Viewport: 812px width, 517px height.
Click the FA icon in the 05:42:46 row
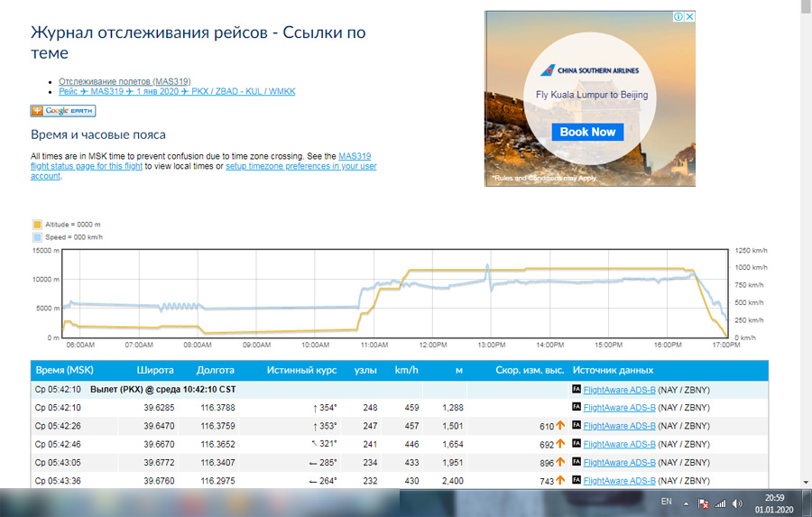point(577,443)
